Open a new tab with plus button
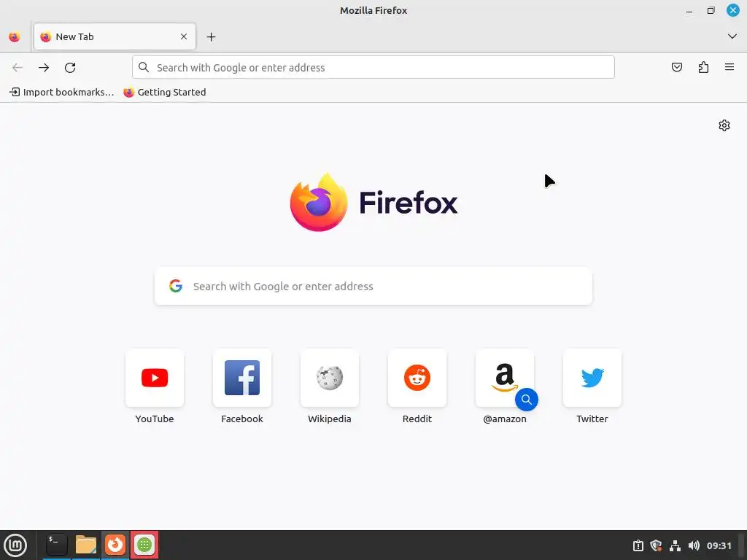The image size is (747, 560). pos(211,36)
